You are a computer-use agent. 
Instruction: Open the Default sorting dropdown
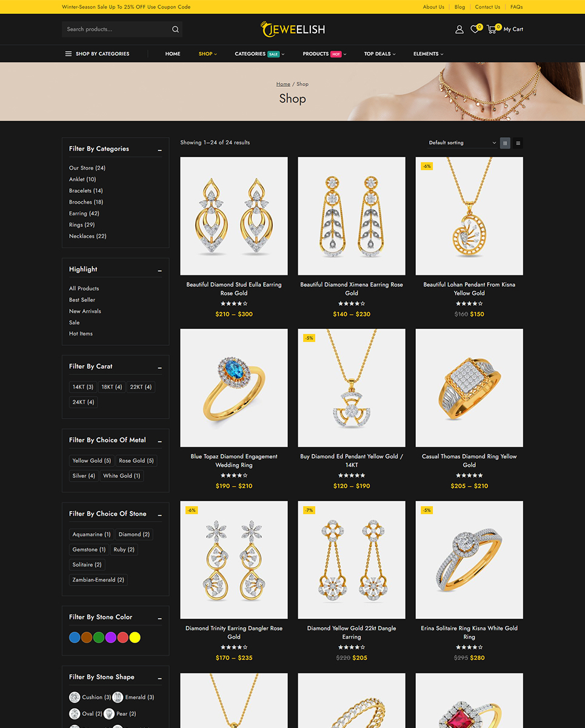[462, 143]
